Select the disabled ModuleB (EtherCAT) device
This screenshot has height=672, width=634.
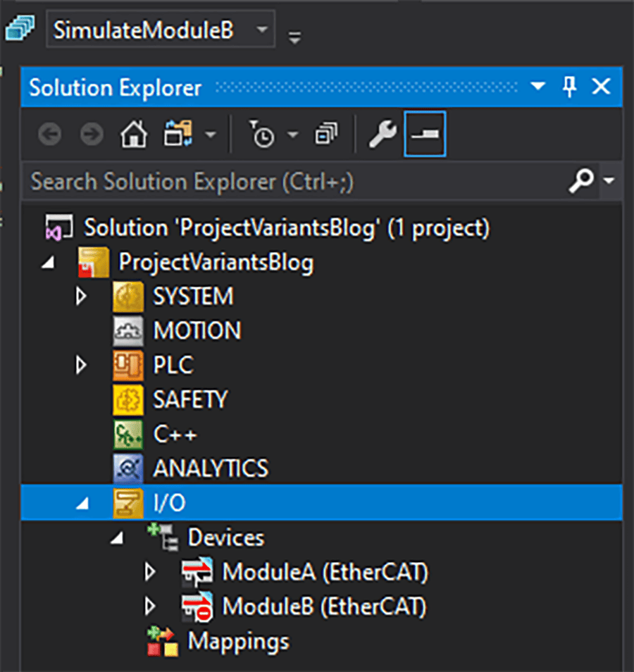tap(324, 606)
